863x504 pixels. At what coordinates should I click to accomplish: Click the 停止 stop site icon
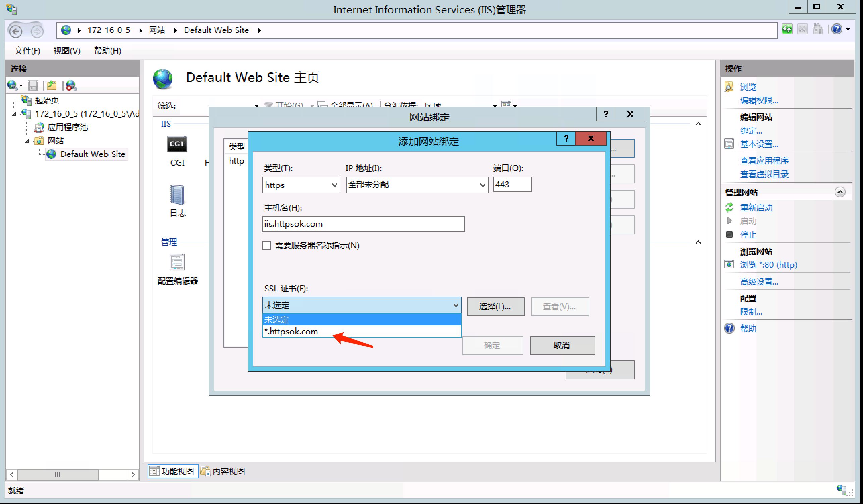729,235
